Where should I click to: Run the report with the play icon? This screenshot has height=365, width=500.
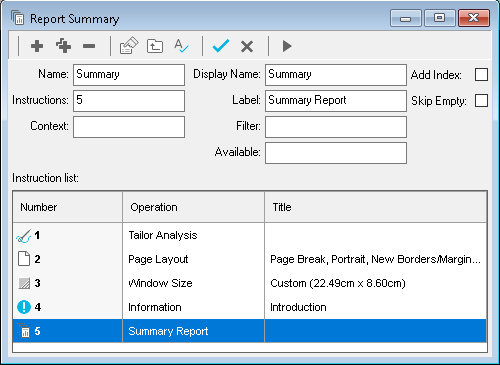[287, 46]
